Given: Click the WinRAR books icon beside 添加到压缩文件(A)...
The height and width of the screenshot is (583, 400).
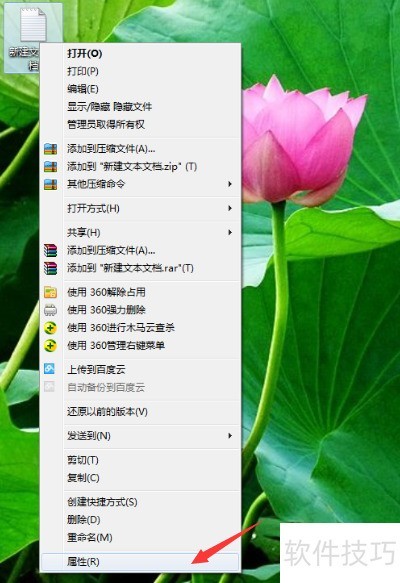Looking at the screenshot, I should pyautogui.click(x=51, y=251).
